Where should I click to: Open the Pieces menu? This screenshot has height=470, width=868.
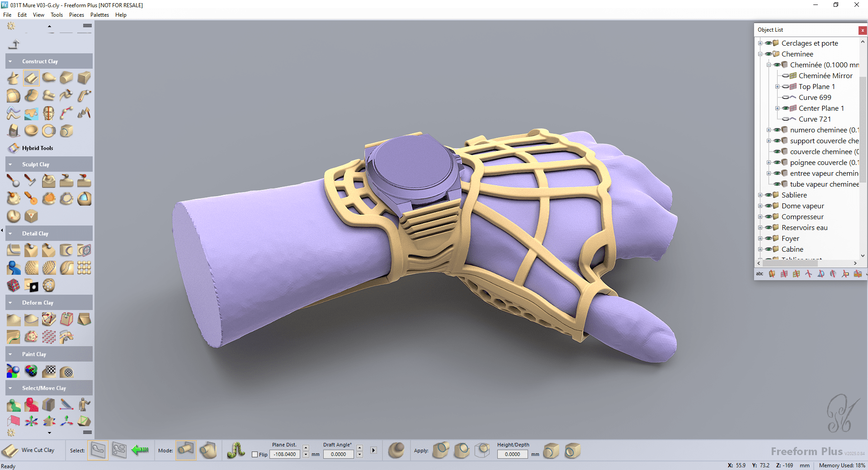[x=76, y=14]
